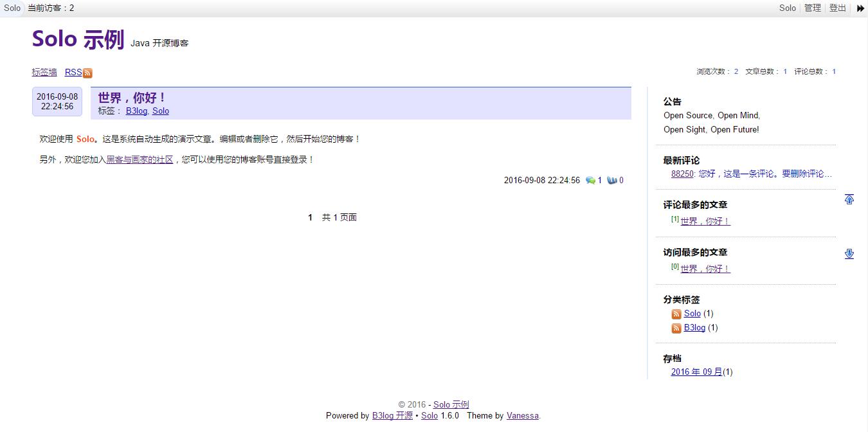Open footer B3log 开源 link
Image resolution: width=868 pixels, height=432 pixels.
click(392, 415)
